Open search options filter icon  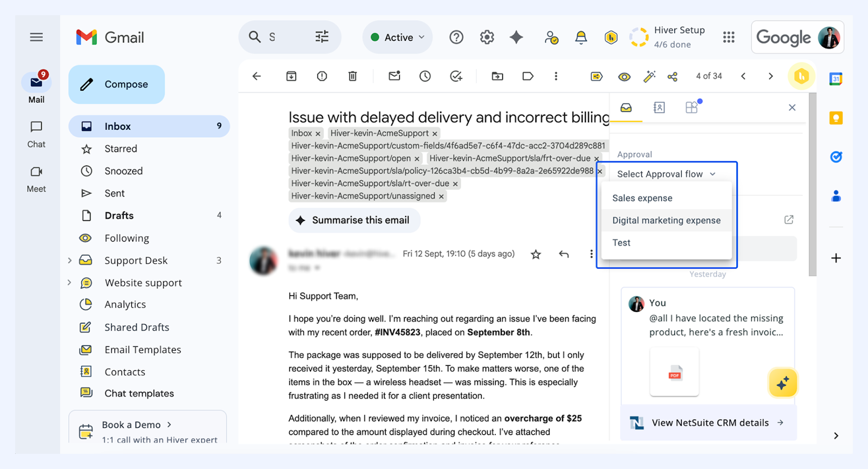(x=322, y=37)
